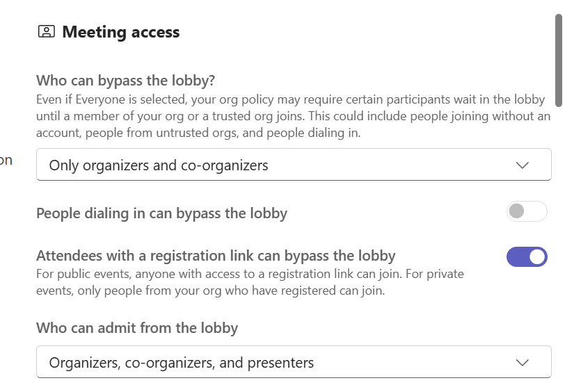
Task: Click the cut-off 'on' text at left edge
Action: point(6,161)
